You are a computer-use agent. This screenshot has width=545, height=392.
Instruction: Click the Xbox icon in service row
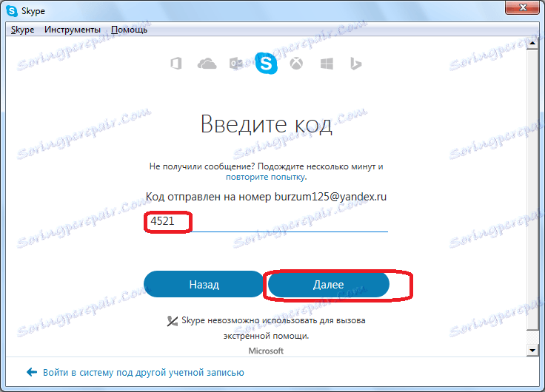[296, 64]
